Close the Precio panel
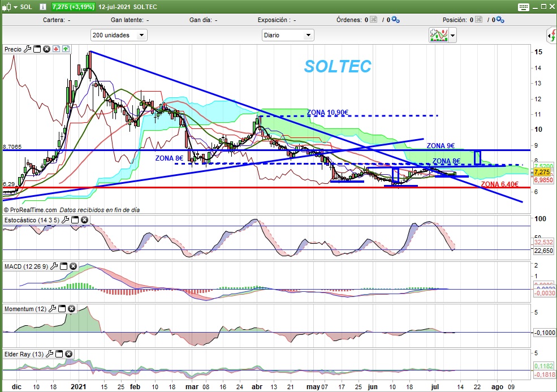Screen dimensions: 557x392 (46, 49)
